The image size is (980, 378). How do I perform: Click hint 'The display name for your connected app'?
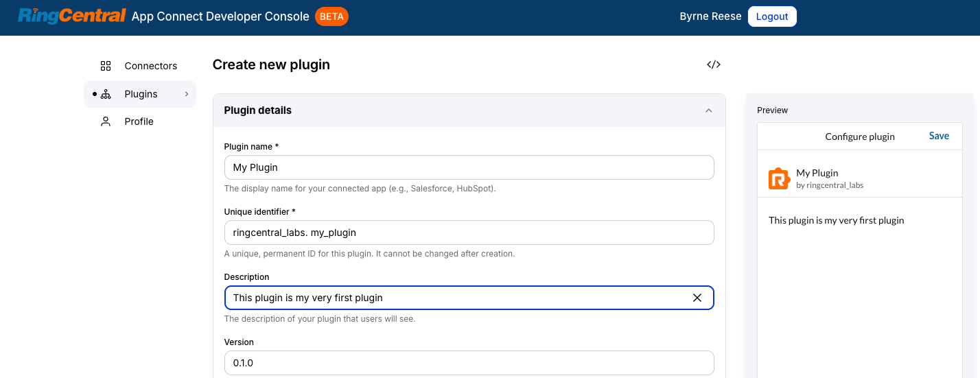click(360, 189)
